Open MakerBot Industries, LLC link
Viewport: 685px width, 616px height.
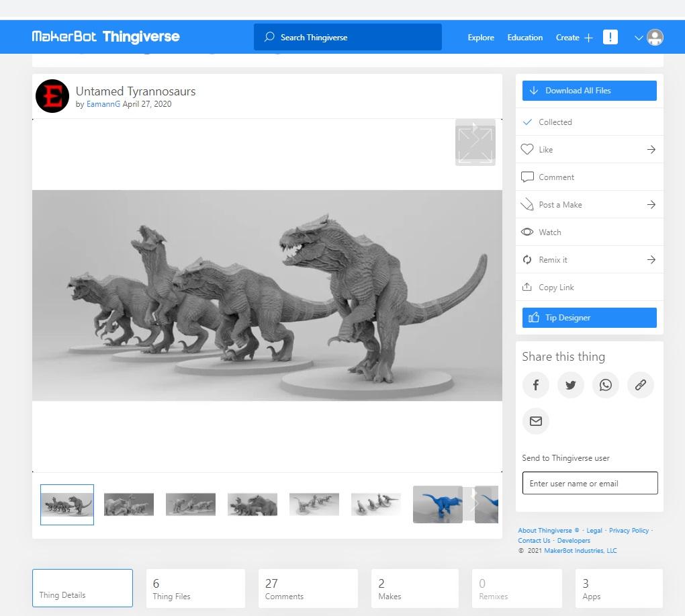[580, 550]
